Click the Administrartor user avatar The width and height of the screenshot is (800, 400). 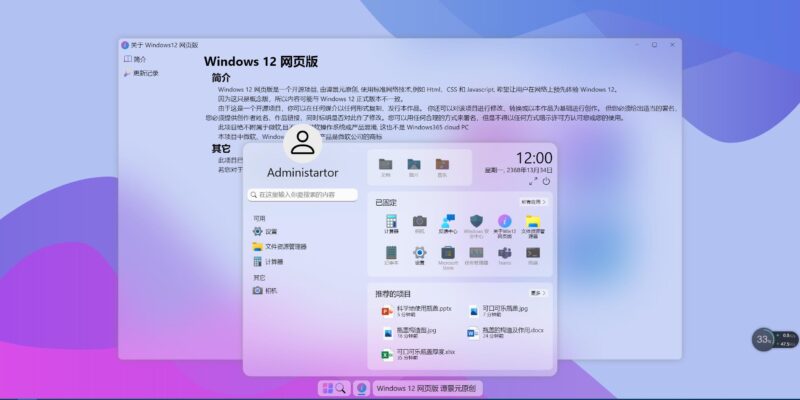[303, 143]
